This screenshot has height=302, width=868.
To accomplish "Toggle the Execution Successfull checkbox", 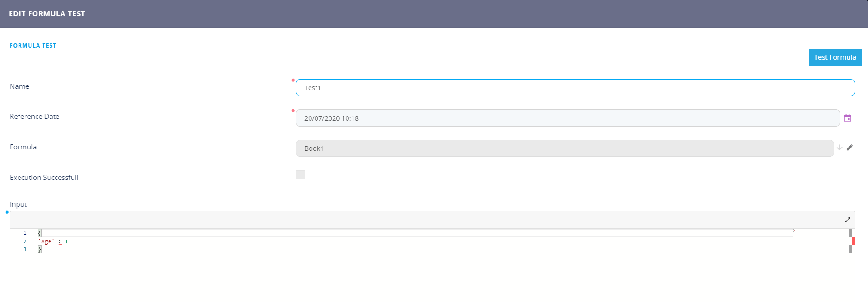I will coord(300,175).
